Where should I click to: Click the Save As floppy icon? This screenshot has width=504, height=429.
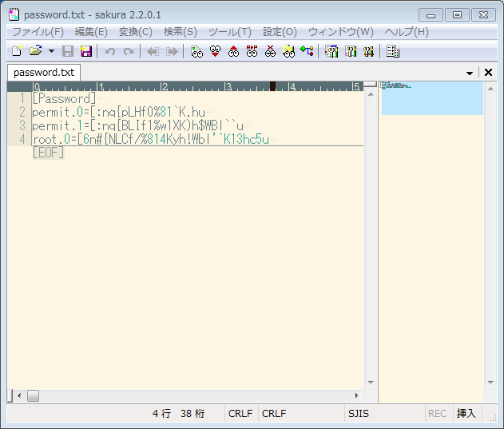85,52
